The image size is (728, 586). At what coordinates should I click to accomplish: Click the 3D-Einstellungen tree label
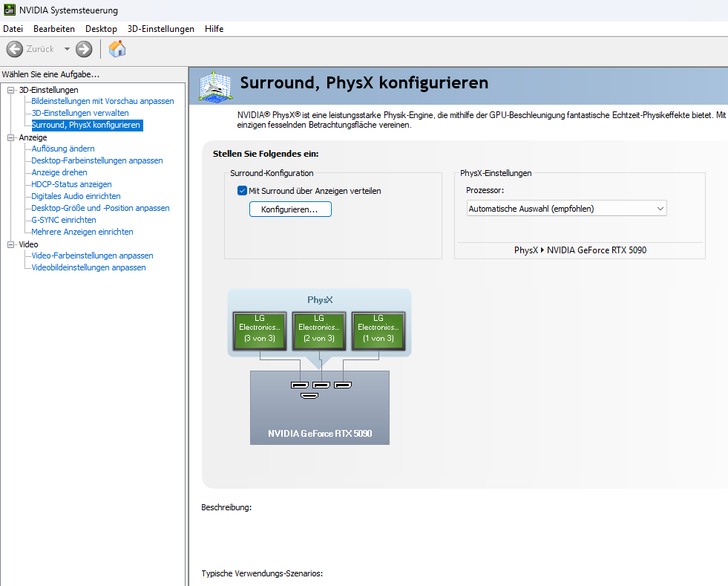(x=48, y=90)
